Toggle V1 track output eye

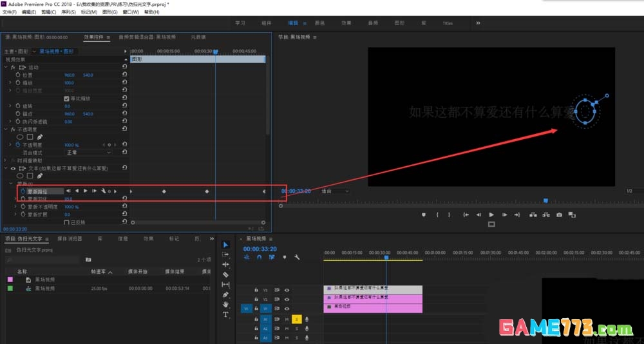click(x=287, y=308)
